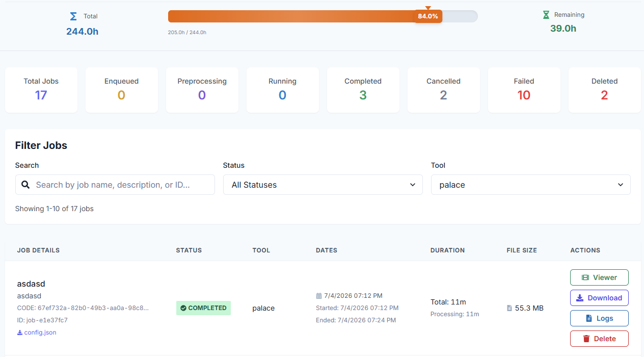The width and height of the screenshot is (644, 357).
Task: Click the film icon on Viewer button
Action: (x=585, y=277)
